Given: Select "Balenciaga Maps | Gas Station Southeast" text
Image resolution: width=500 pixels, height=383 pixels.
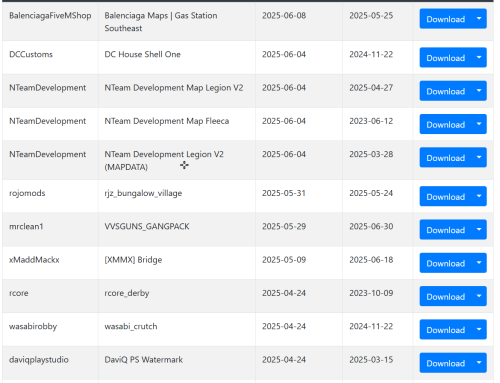Looking at the screenshot, I should 161,22.
